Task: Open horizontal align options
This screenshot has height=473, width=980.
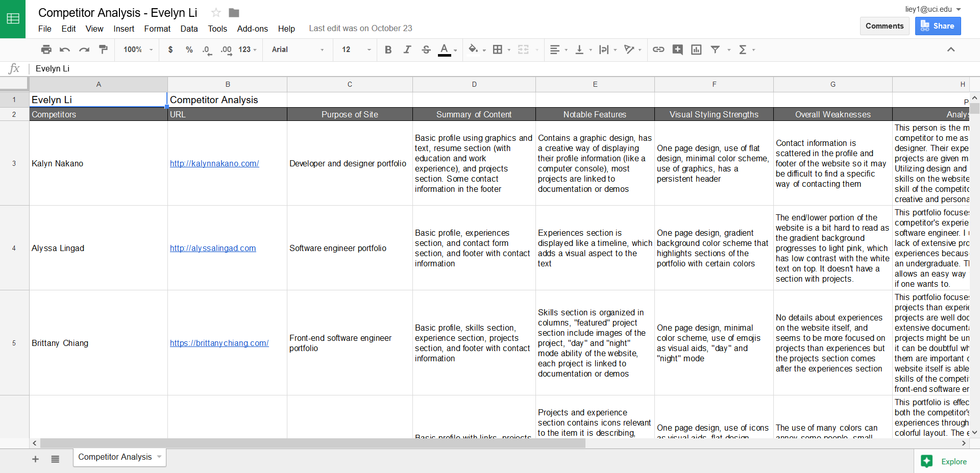Action: point(555,49)
